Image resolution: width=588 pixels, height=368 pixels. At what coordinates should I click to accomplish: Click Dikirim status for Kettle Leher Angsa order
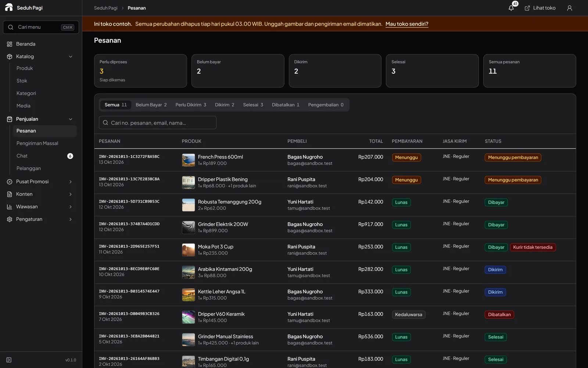(x=495, y=292)
